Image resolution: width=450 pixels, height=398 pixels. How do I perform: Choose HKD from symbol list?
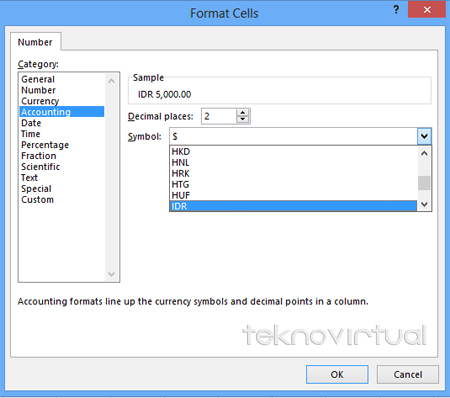coord(293,152)
